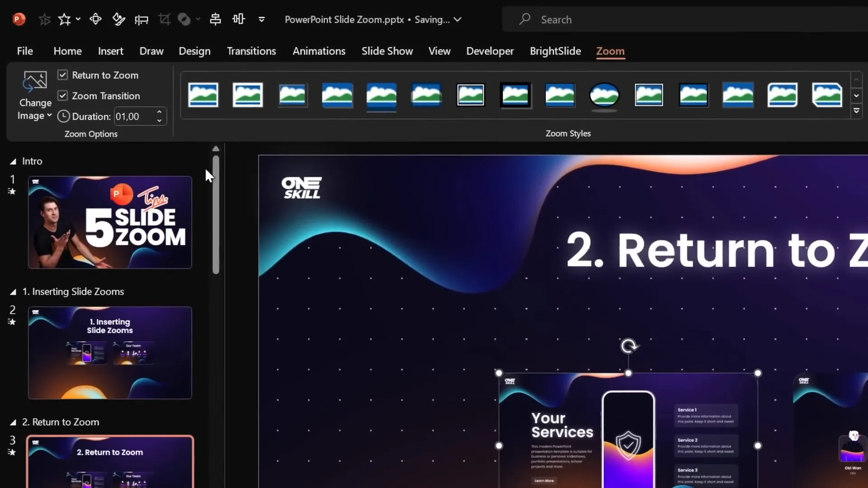
Task: Collapse the Intro section in slide panel
Action: click(x=13, y=161)
